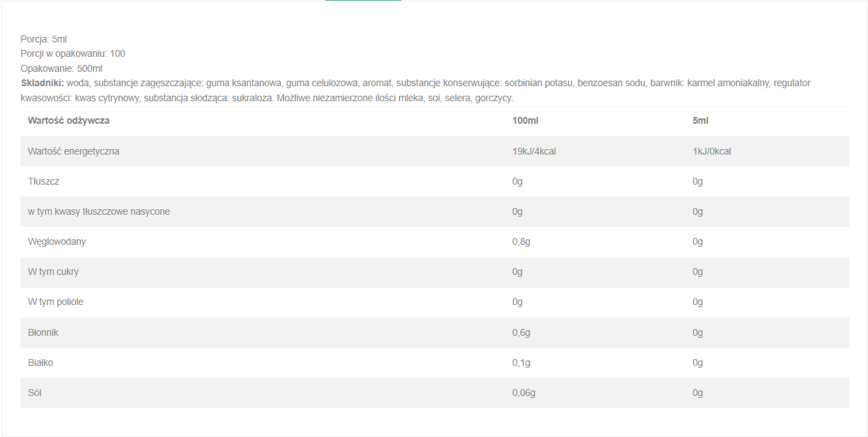Viewport: 868px width, 437px height.
Task: Click the bold Składniki label
Action: coord(42,83)
